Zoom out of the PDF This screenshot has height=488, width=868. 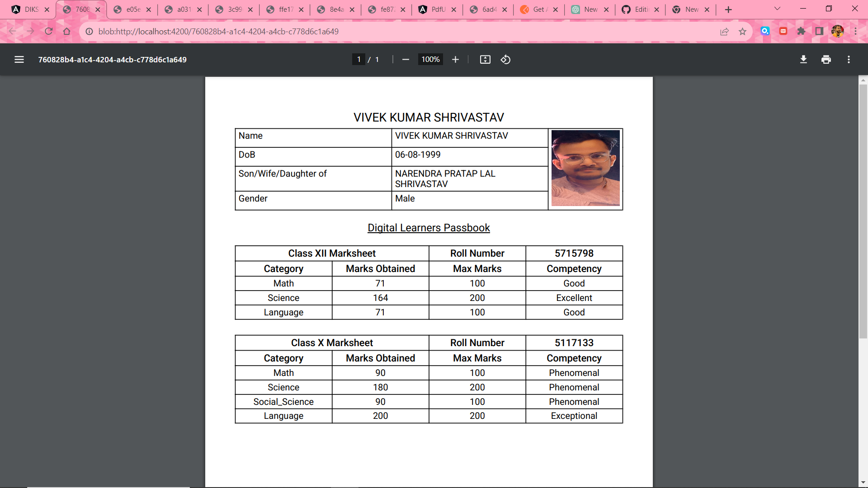406,60
